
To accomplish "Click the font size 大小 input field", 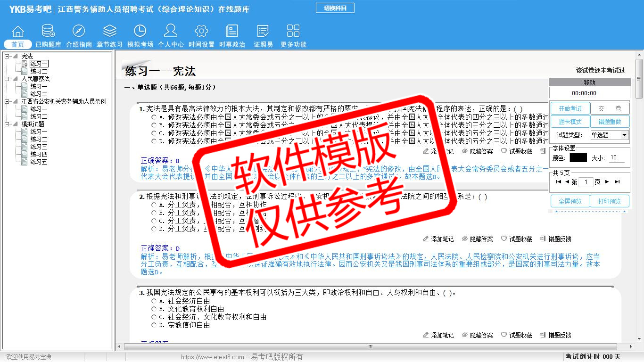I will [617, 158].
